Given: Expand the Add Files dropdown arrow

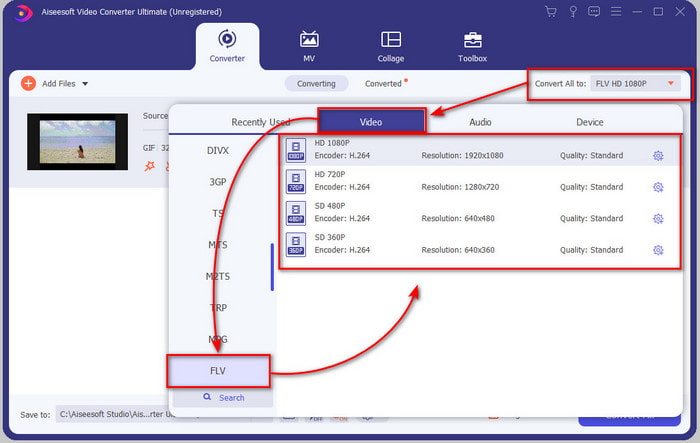Looking at the screenshot, I should coord(85,84).
